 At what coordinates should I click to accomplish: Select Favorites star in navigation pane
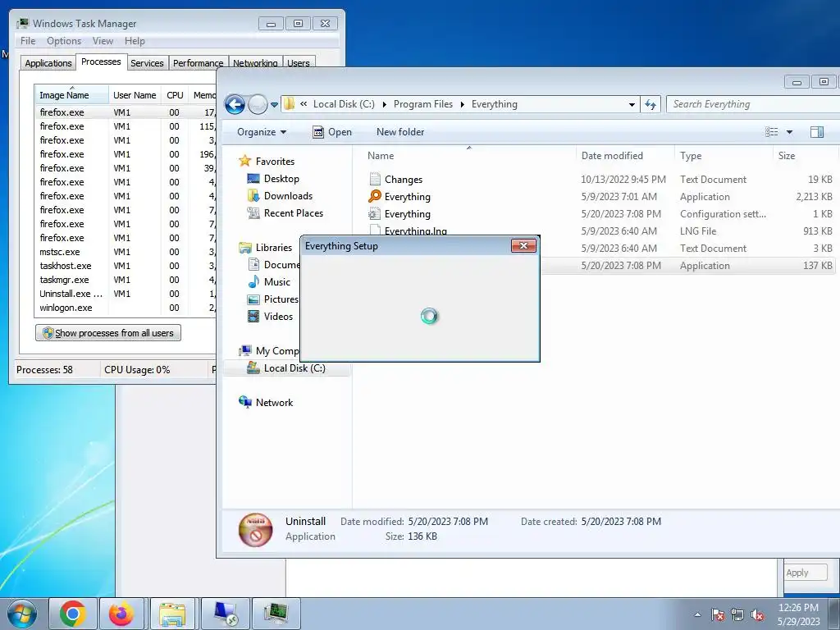click(244, 161)
